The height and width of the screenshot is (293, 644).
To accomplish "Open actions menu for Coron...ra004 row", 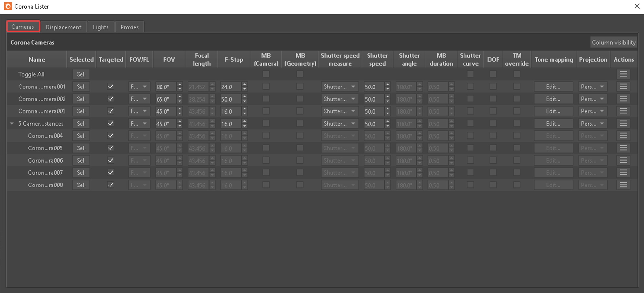I will (623, 136).
